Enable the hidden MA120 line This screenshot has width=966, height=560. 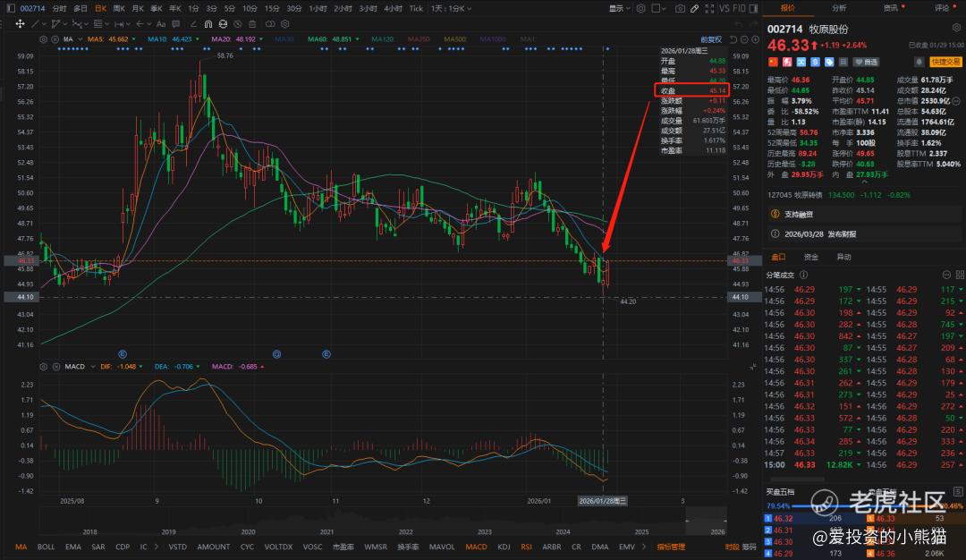[383, 39]
